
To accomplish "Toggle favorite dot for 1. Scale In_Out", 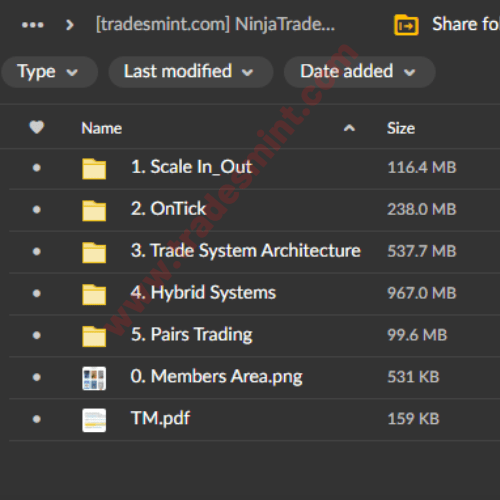I will [x=37, y=167].
